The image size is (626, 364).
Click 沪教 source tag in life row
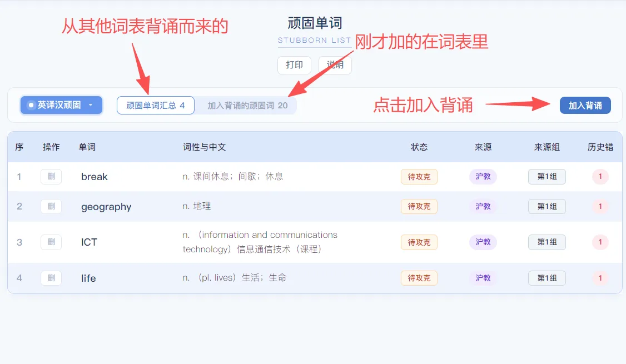pos(483,278)
